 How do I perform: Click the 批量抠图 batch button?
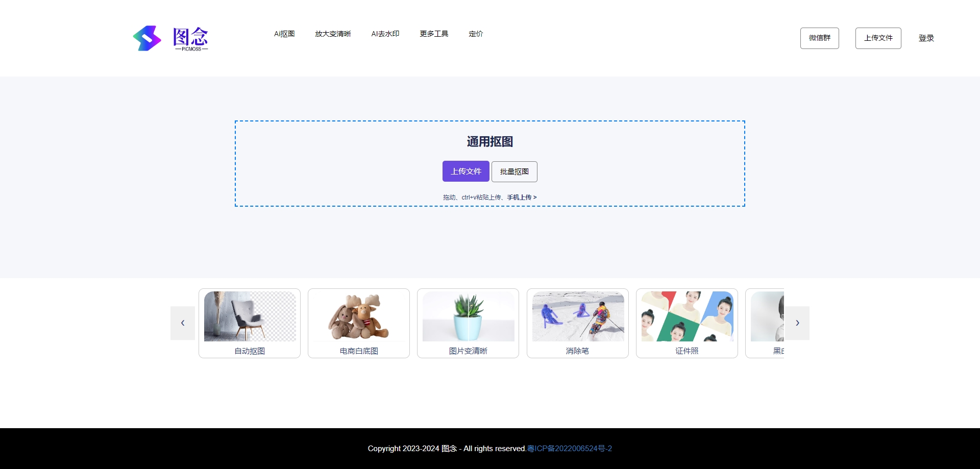pyautogui.click(x=514, y=171)
